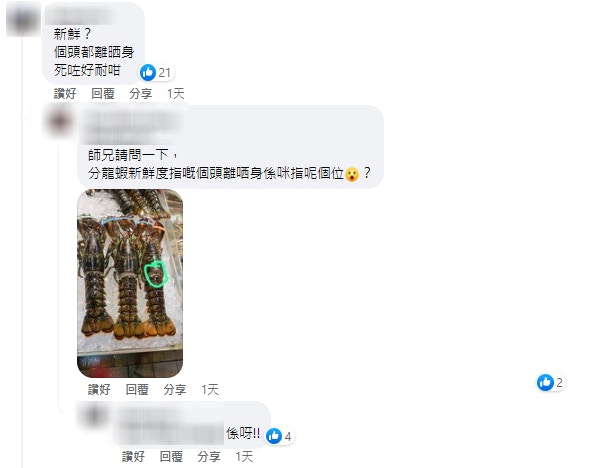This screenshot has width=590, height=468.
Task: Click the blurred name of the lobster question commenter
Action: [132, 126]
